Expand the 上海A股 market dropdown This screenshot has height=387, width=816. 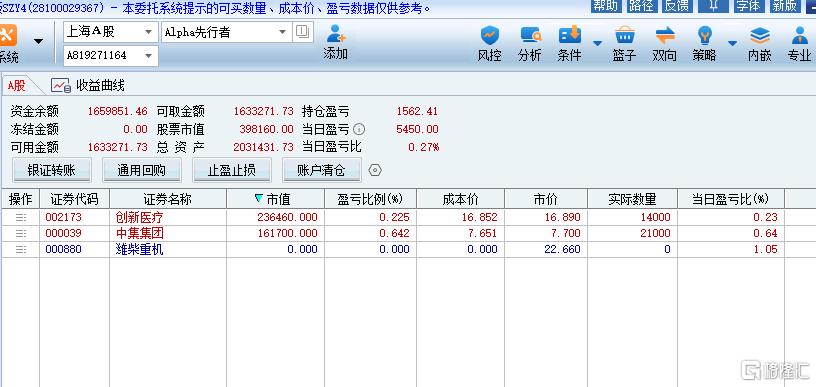click(148, 32)
